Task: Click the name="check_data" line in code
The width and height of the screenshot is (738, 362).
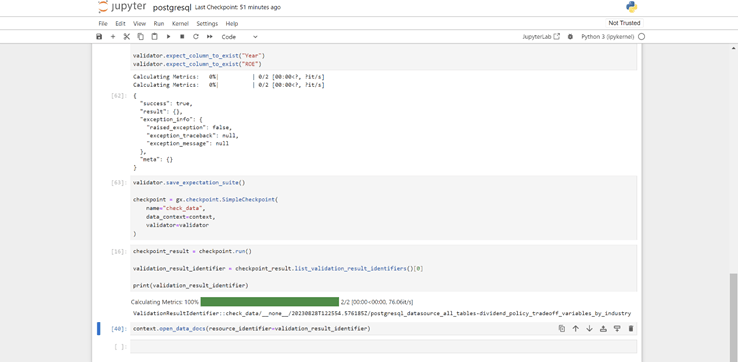Action: click(x=176, y=208)
